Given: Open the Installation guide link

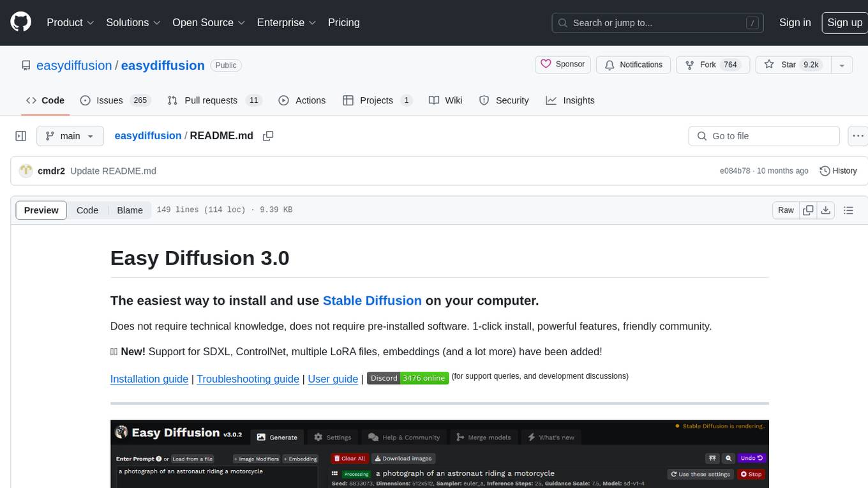Looking at the screenshot, I should click(x=149, y=379).
